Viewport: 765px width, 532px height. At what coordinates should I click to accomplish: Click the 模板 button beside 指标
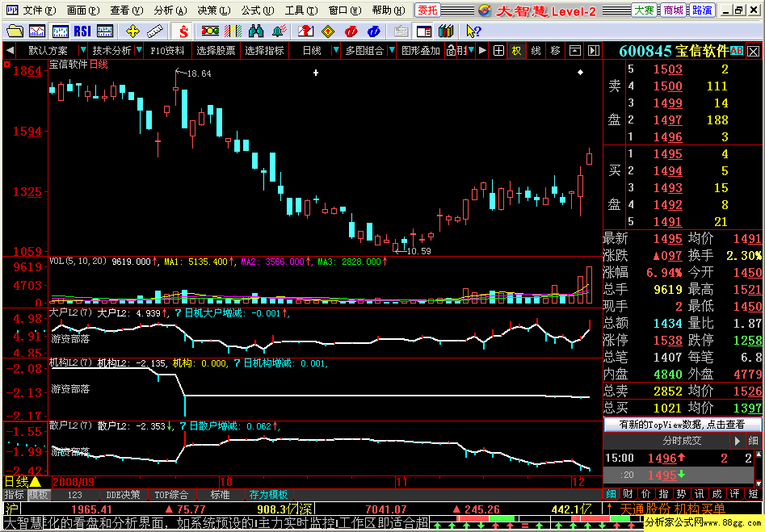click(x=38, y=494)
